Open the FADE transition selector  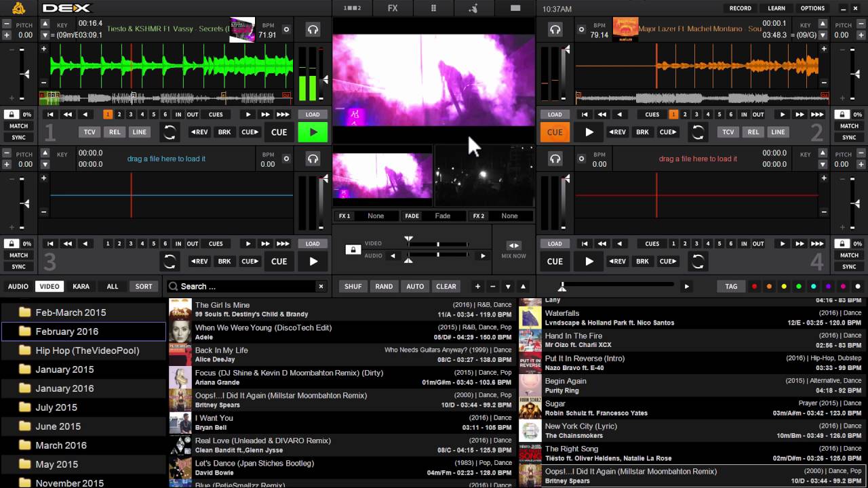(x=443, y=216)
